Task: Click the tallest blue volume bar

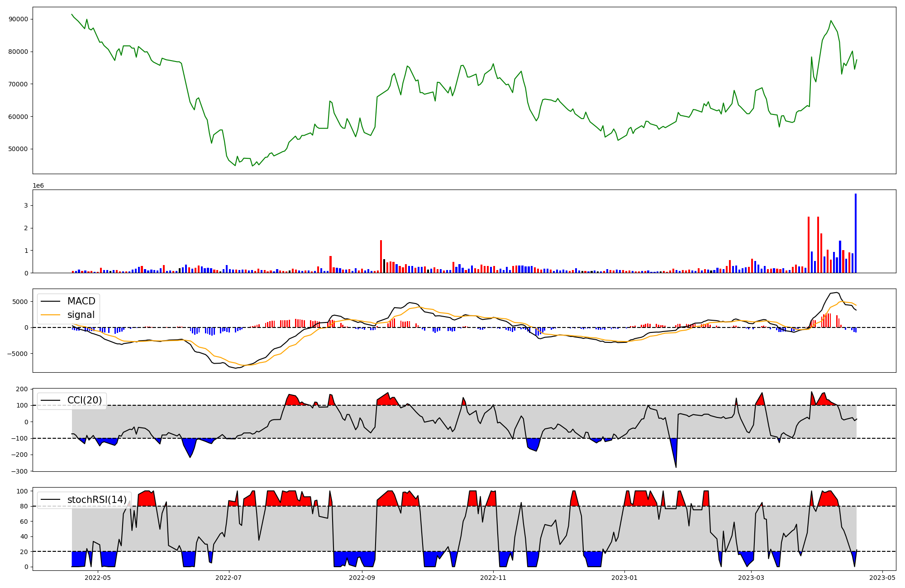Action: (855, 233)
